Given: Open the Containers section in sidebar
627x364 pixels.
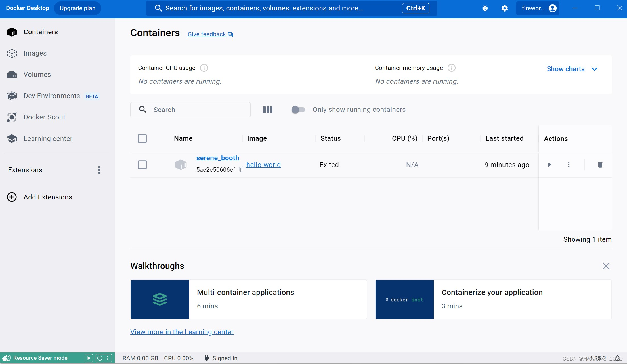Looking at the screenshot, I should (x=57, y=32).
